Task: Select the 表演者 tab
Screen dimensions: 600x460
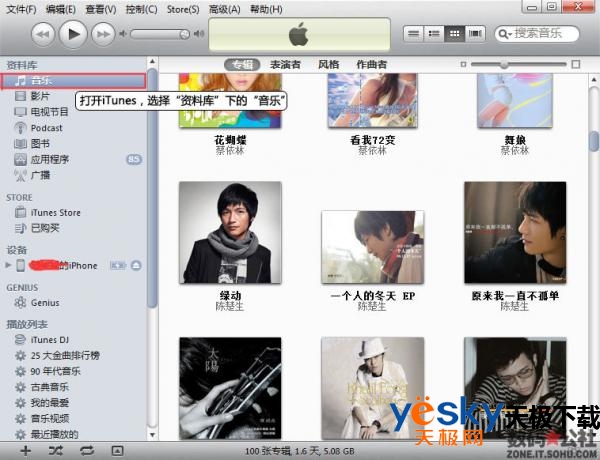Action: 285,65
